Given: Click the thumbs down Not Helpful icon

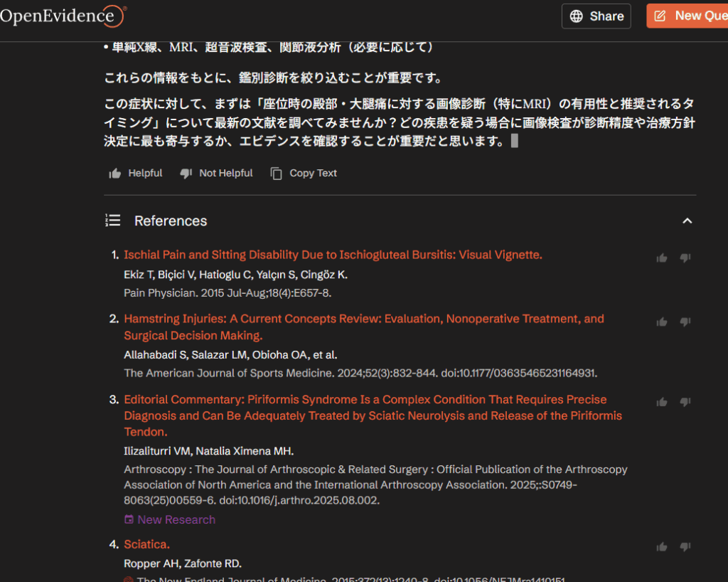Looking at the screenshot, I should (186, 174).
